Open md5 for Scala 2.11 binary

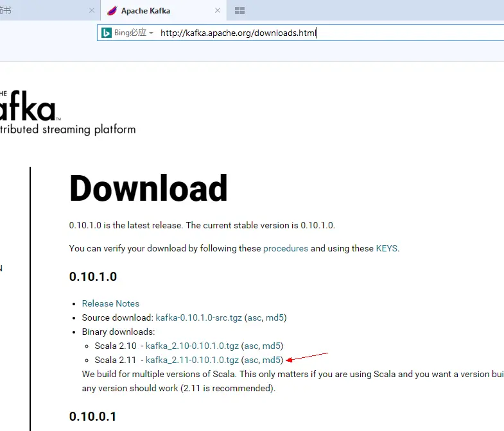(x=272, y=360)
